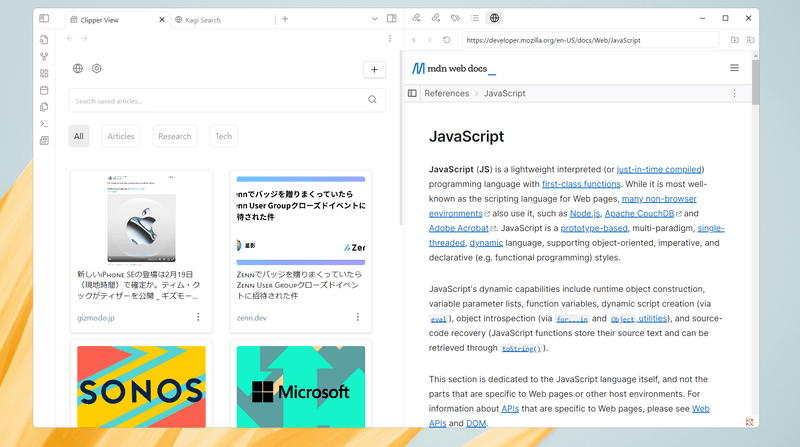This screenshot has height=447, width=800.
Task: Go forward in web viewer
Action: [x=430, y=40]
